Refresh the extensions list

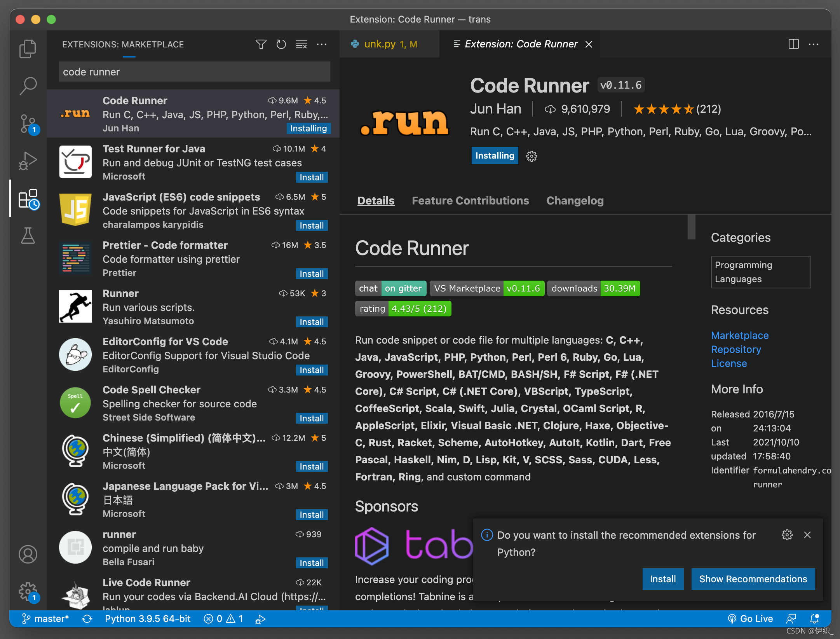(281, 44)
